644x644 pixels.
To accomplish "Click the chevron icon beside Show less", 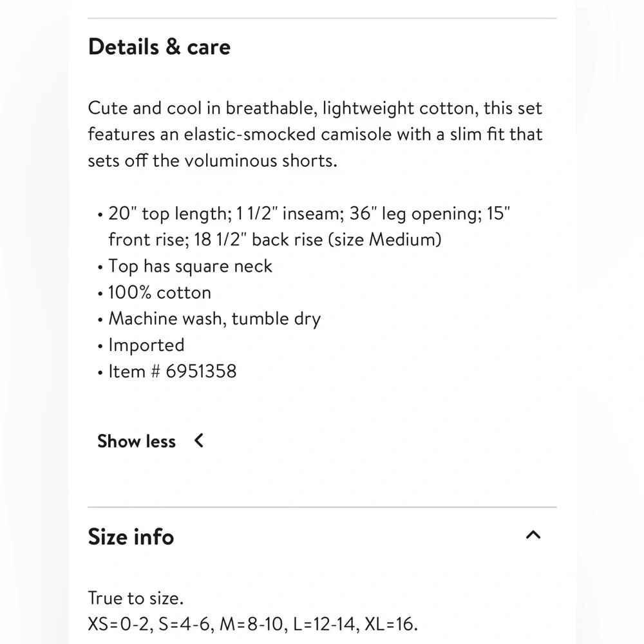I will point(199,440).
